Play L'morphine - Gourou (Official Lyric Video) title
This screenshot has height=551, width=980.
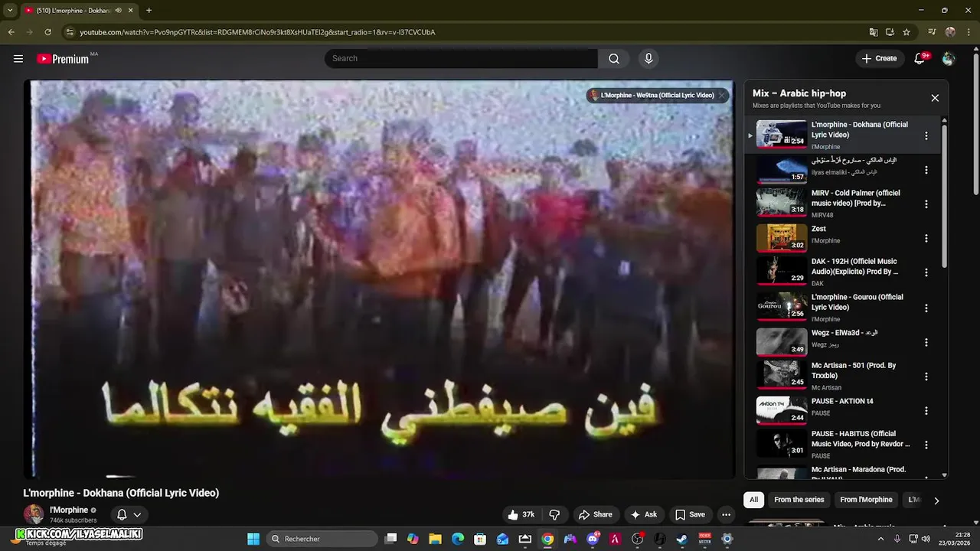click(x=857, y=302)
